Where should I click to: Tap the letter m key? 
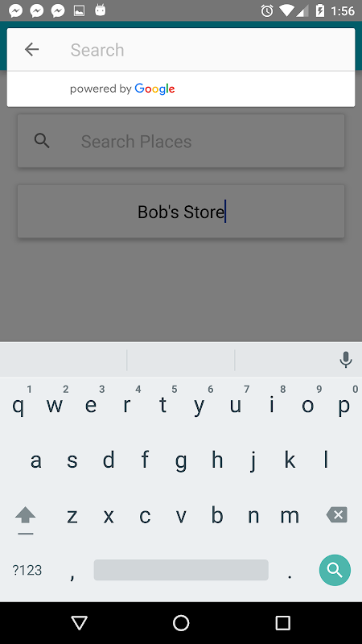pyautogui.click(x=290, y=515)
